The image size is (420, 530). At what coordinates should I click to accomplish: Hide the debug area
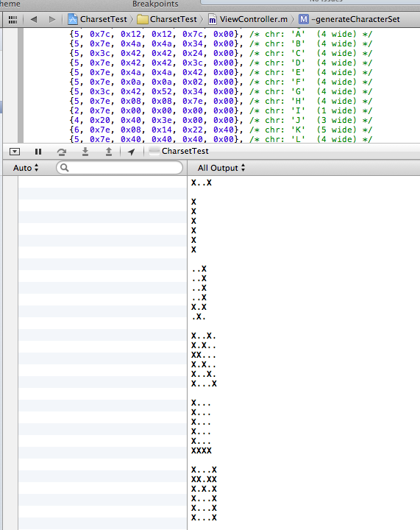click(x=15, y=152)
